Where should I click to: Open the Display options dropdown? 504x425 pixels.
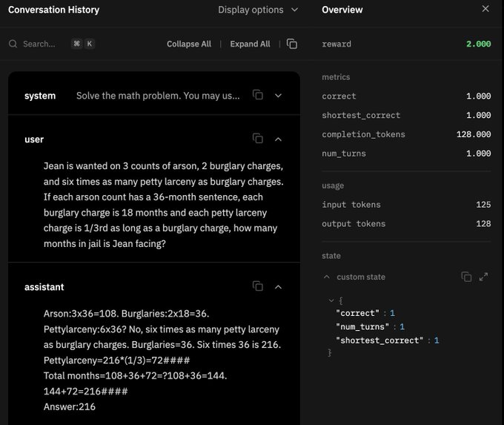click(x=258, y=10)
